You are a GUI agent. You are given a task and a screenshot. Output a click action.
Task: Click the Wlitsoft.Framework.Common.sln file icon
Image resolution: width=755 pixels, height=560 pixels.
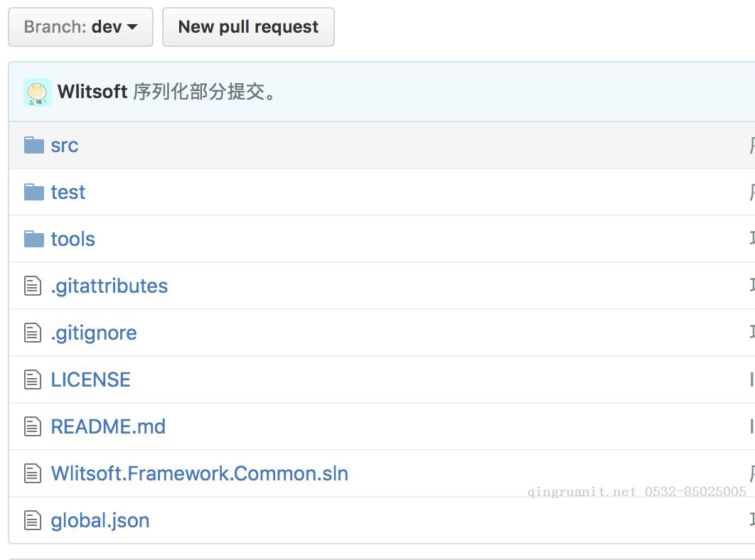pyautogui.click(x=33, y=474)
